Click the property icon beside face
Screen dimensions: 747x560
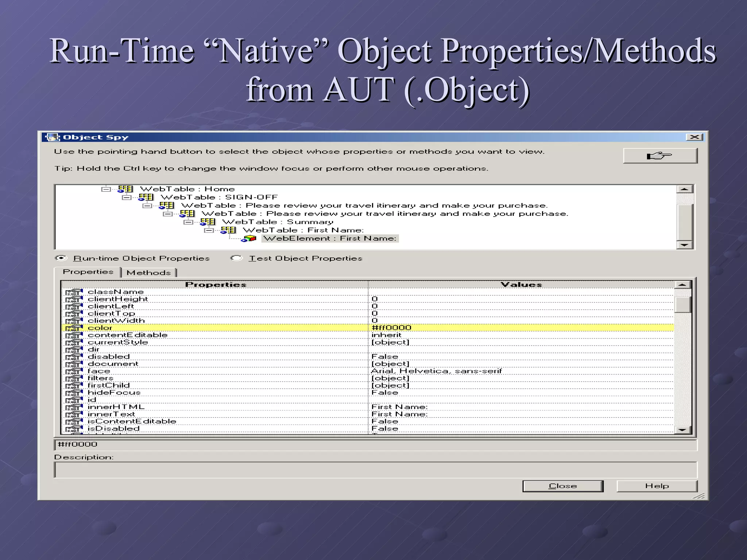(x=74, y=371)
